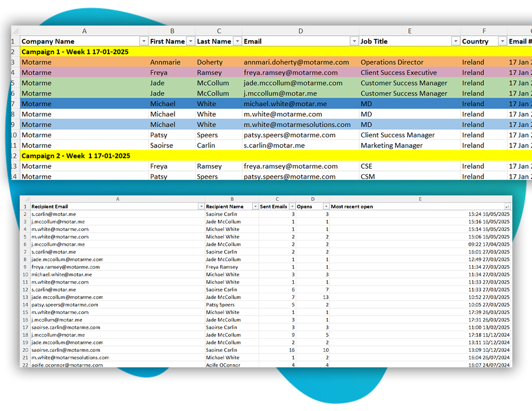Image resolution: width=532 pixels, height=411 pixels.
Task: Click the annmari.doherty@motarme.com email cell
Action: (x=296, y=62)
